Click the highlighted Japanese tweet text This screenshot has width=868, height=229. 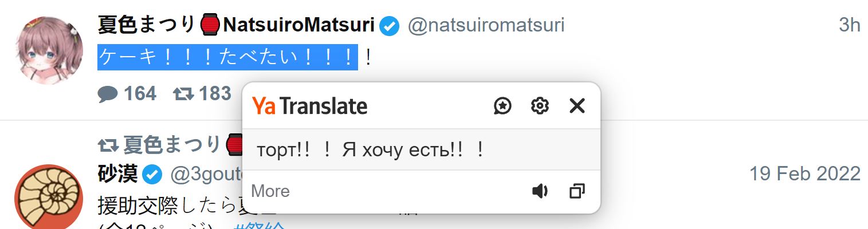coord(227,57)
